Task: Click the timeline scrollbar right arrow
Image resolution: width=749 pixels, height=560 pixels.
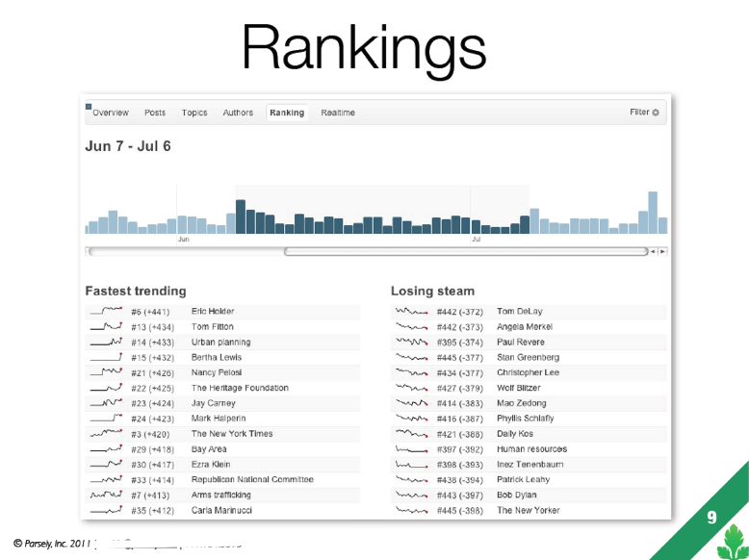Action: [x=662, y=252]
